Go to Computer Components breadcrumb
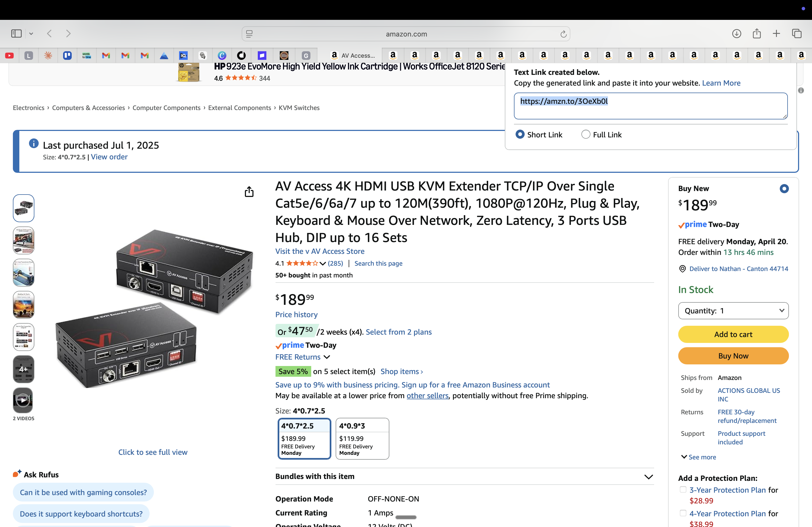812x527 pixels. 166,108
